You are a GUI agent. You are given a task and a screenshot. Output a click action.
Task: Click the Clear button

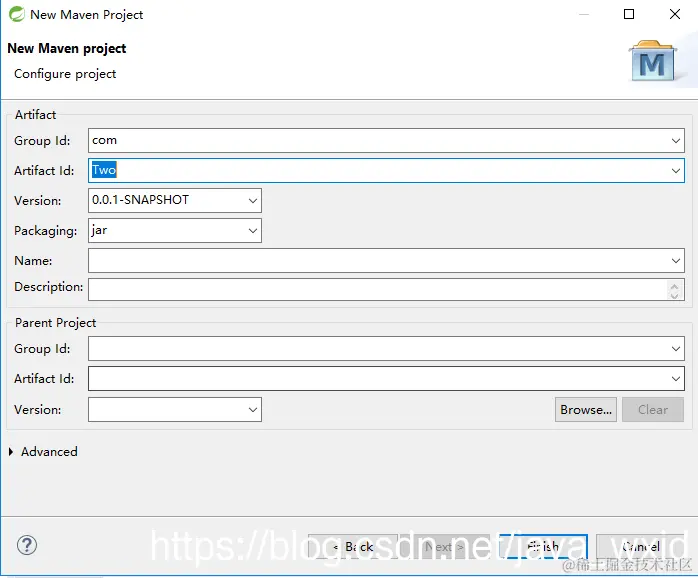(653, 410)
